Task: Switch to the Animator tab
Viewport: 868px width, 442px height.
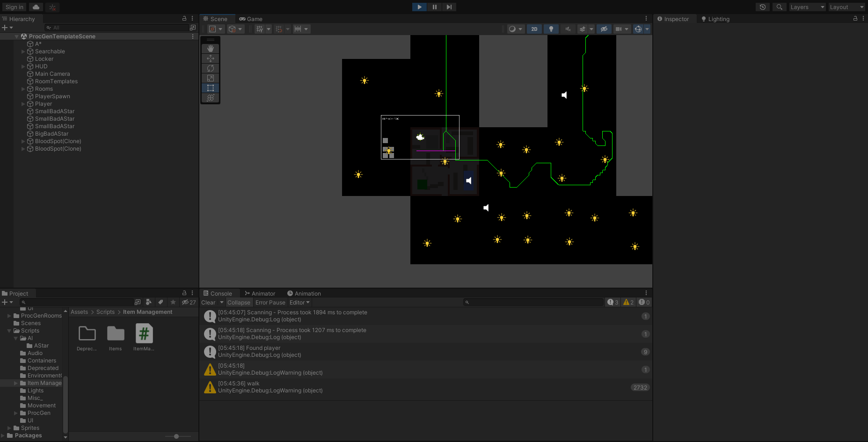Action: coord(260,294)
